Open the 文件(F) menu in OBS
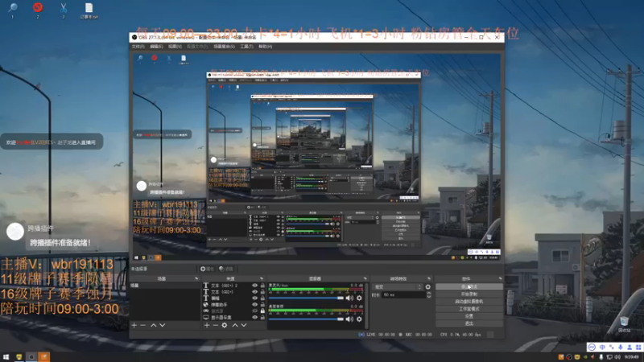Viewport: 644px width, 362px height. tap(138, 47)
